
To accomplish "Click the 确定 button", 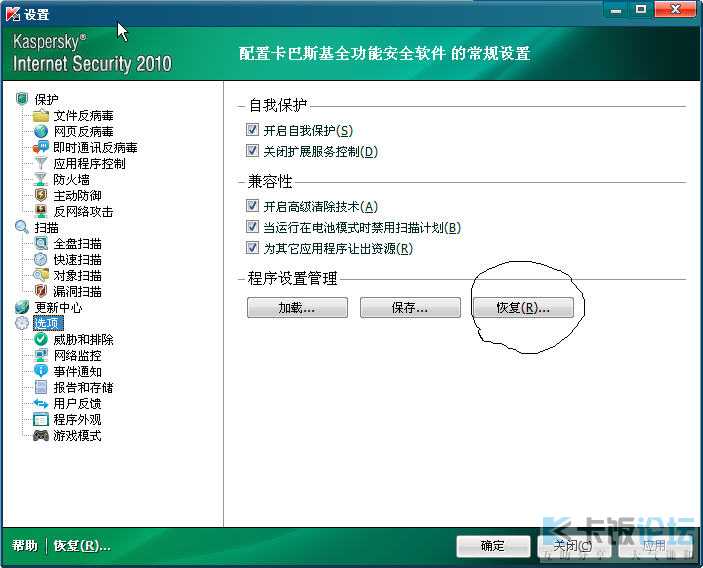I will (x=493, y=546).
